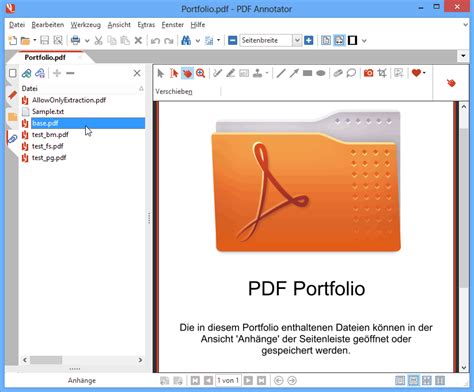
Task: Open the attachments paperclip sidebar tab
Action: click(12, 139)
